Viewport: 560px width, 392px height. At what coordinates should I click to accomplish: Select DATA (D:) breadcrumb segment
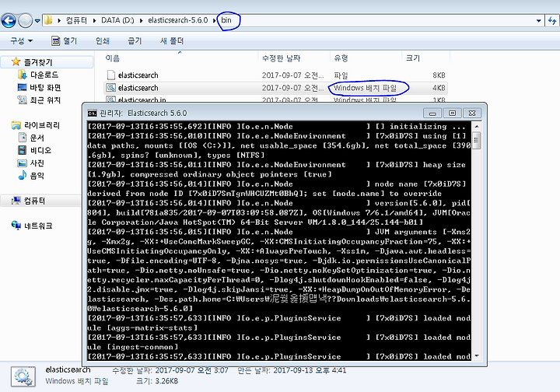click(117, 20)
